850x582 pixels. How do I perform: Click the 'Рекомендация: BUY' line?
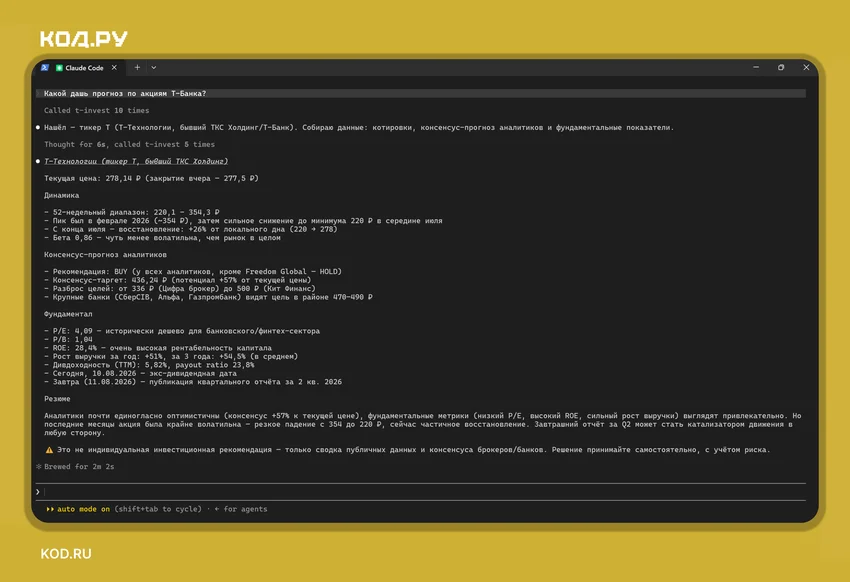click(192, 271)
